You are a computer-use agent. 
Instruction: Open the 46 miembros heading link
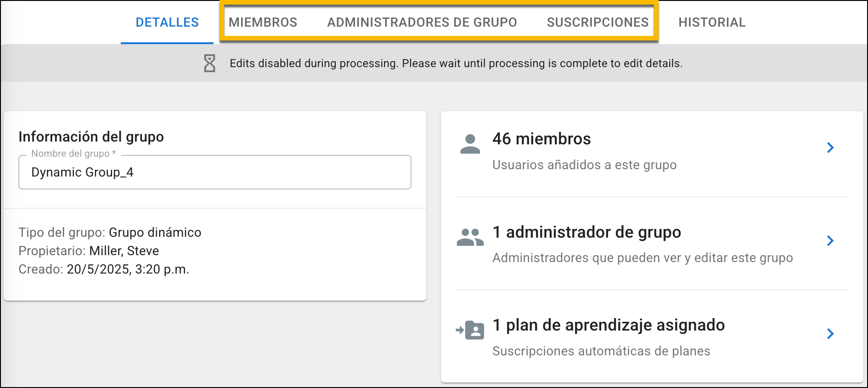pos(541,139)
